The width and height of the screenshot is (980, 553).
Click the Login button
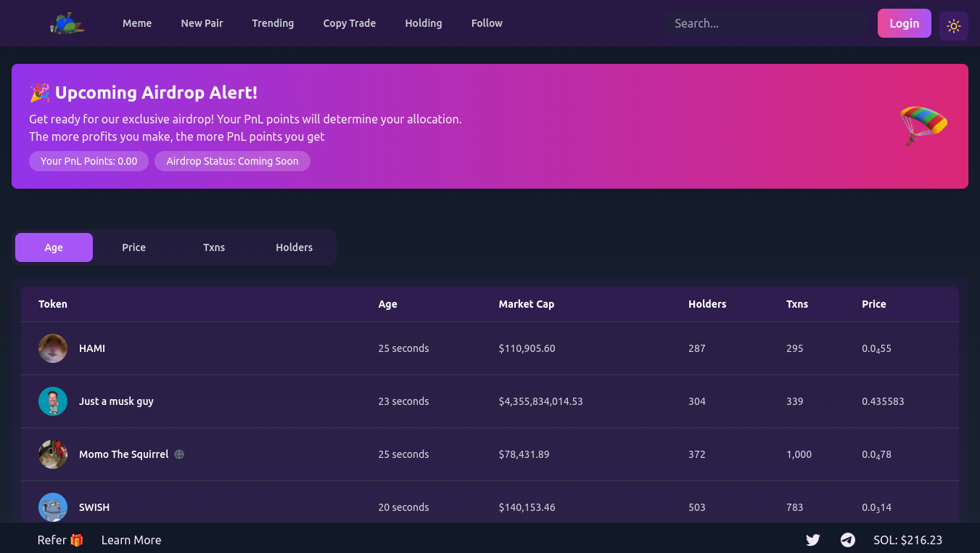(x=905, y=23)
